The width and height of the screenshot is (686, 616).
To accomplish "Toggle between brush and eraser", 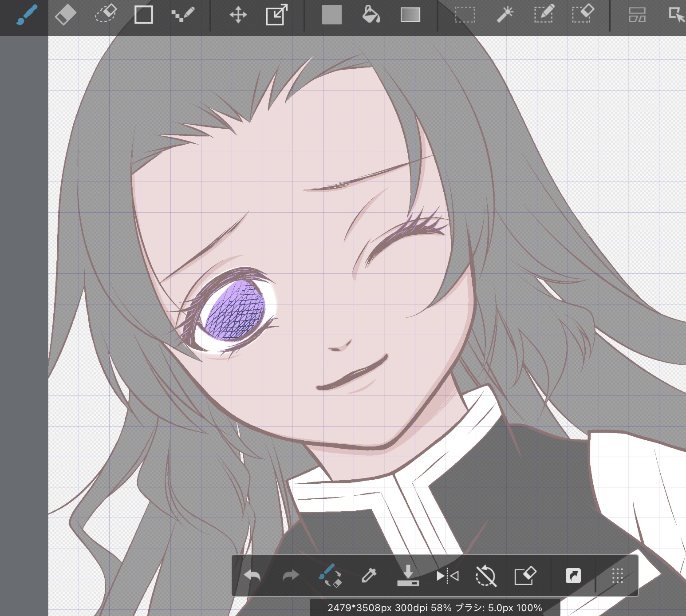I will [330, 576].
